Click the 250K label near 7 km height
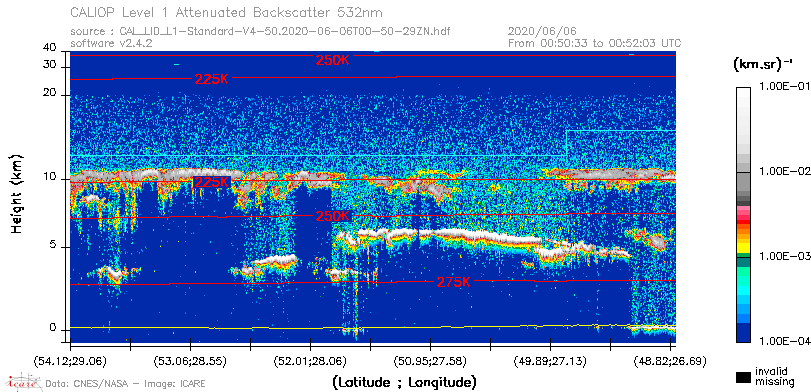The image size is (811, 392). click(333, 216)
